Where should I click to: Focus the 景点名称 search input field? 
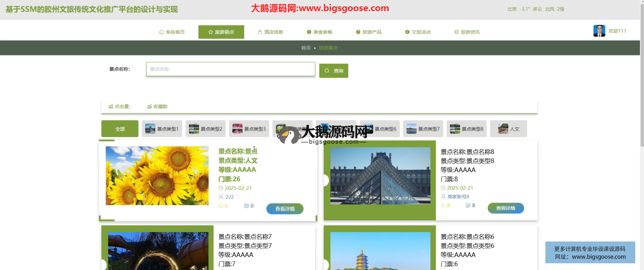click(x=230, y=69)
